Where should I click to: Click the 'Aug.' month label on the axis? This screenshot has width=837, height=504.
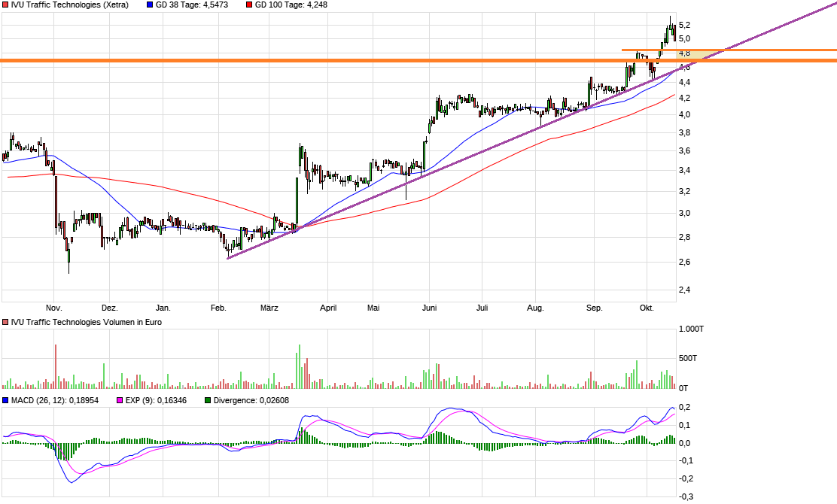[x=535, y=308]
